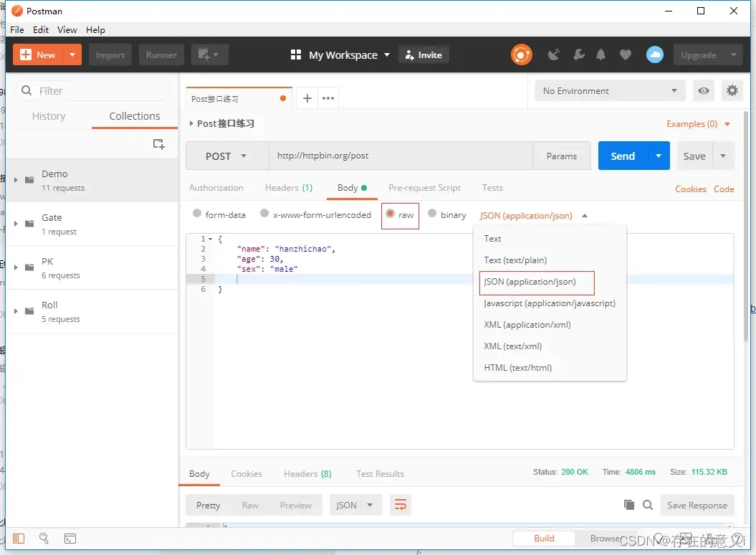The height and width of the screenshot is (555, 756).
Task: Switch to Authorization tab
Action: (x=216, y=187)
